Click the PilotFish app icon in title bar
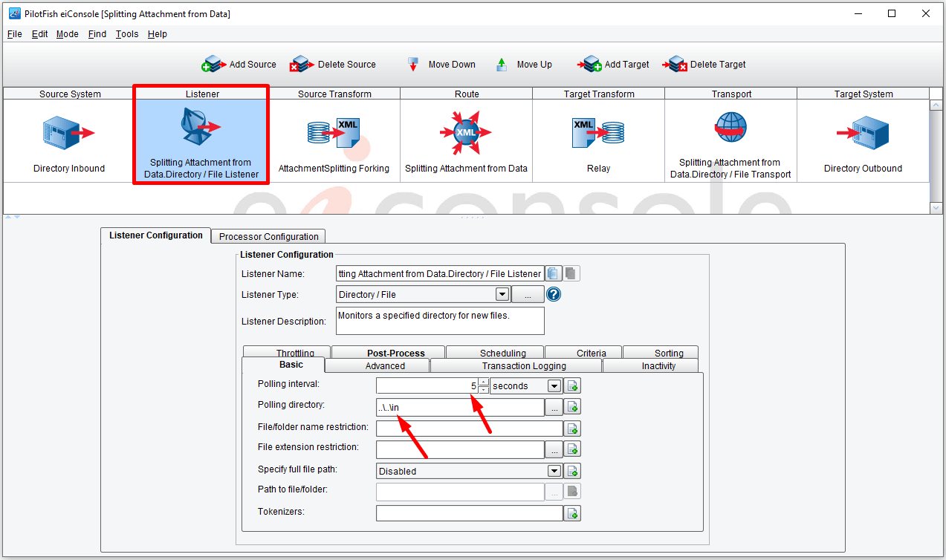Screen dimensions: 946x560 [x=14, y=13]
